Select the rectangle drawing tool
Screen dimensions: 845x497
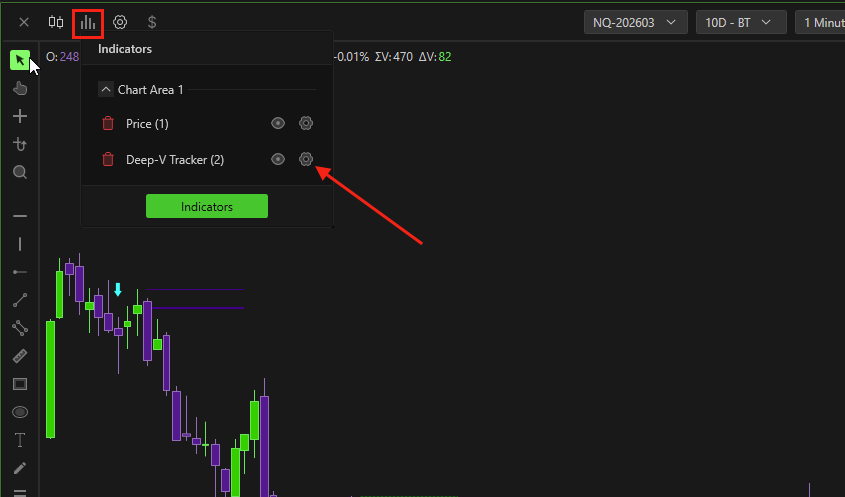click(20, 384)
